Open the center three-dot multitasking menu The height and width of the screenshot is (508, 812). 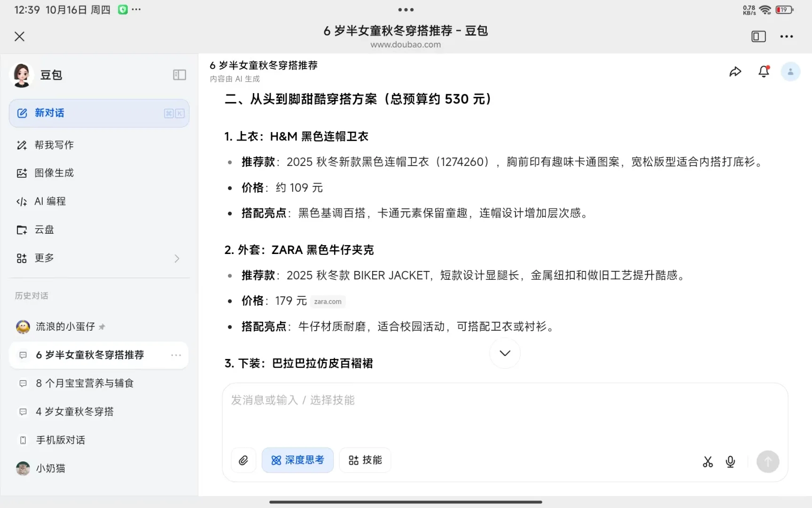pos(406,9)
